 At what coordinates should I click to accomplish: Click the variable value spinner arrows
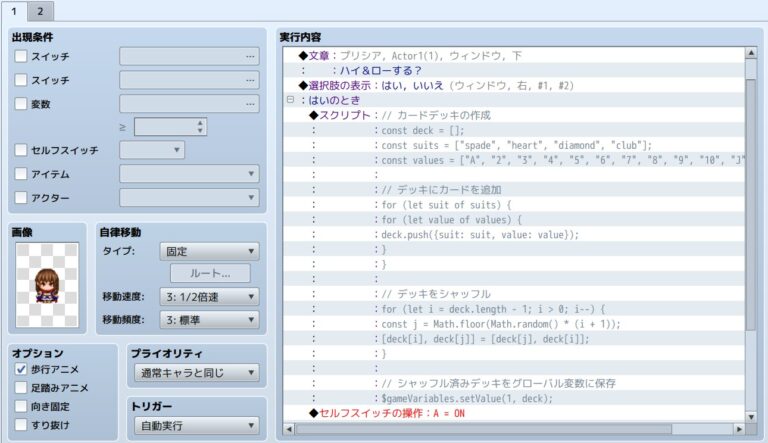click(x=201, y=127)
